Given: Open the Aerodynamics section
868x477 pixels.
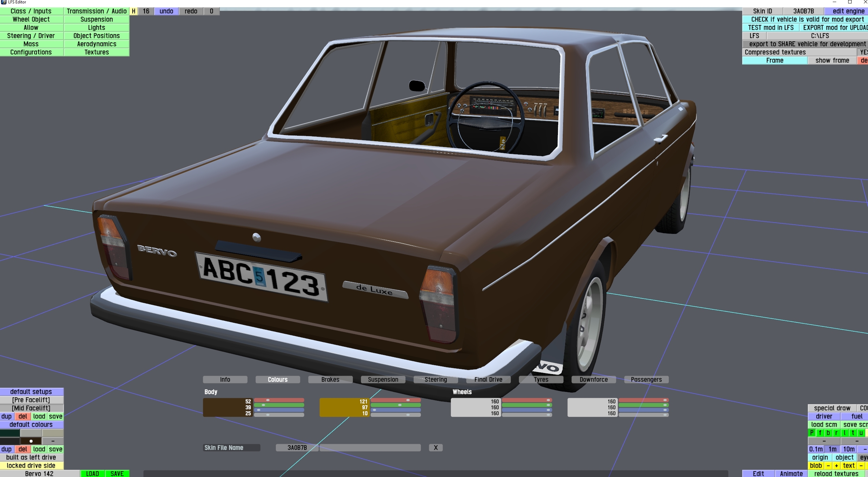Looking at the screenshot, I should (x=96, y=44).
